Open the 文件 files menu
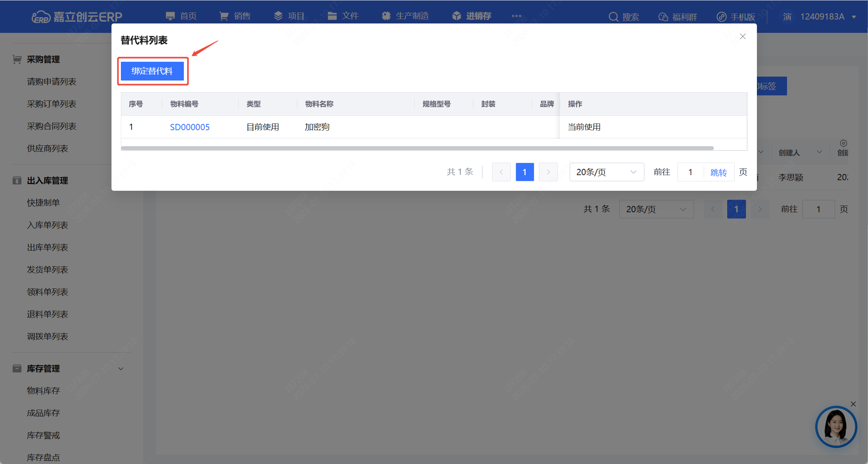Image resolution: width=868 pixels, height=464 pixels. tap(343, 16)
